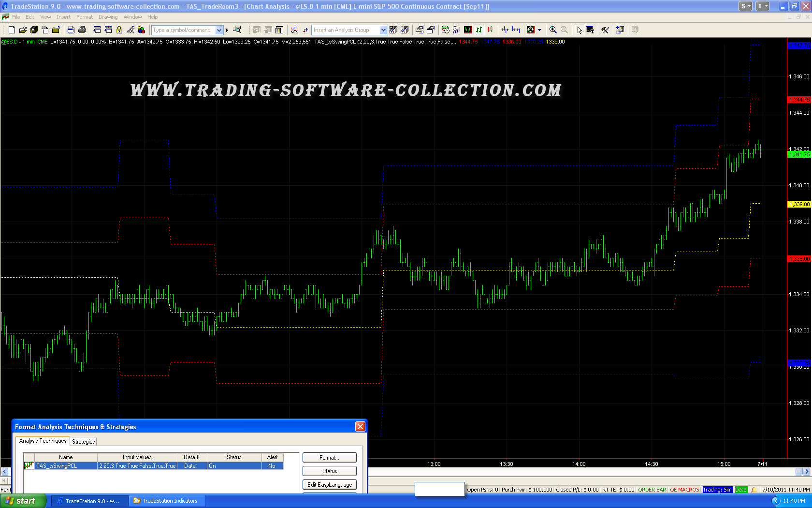The image size is (812, 508).
Task: Open the Insert an Analysis Group dropdown
Action: point(383,30)
